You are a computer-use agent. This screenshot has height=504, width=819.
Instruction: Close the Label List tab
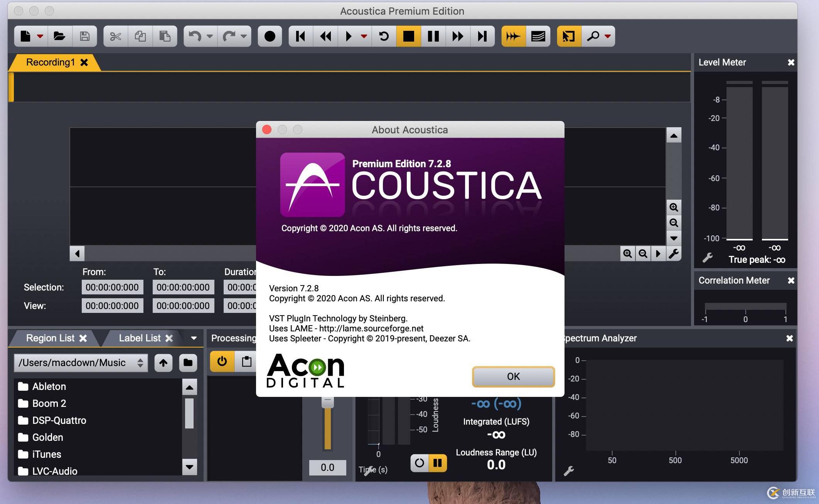[x=169, y=338]
